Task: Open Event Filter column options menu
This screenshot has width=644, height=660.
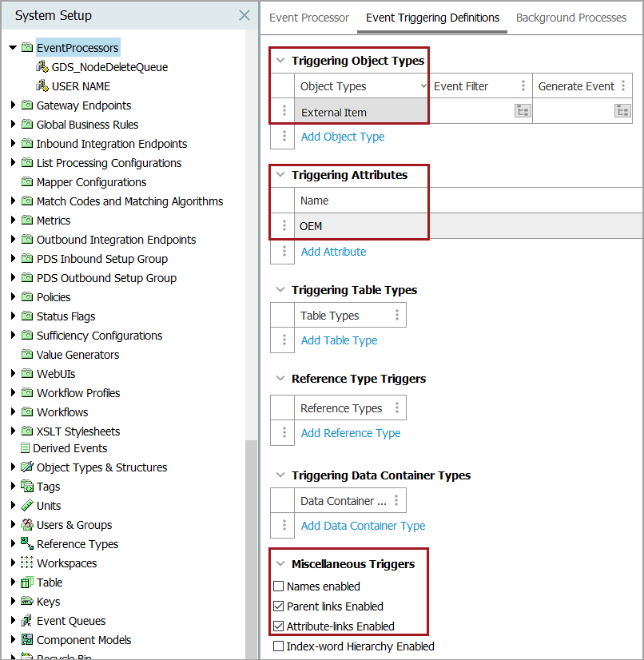Action: pyautogui.click(x=523, y=86)
